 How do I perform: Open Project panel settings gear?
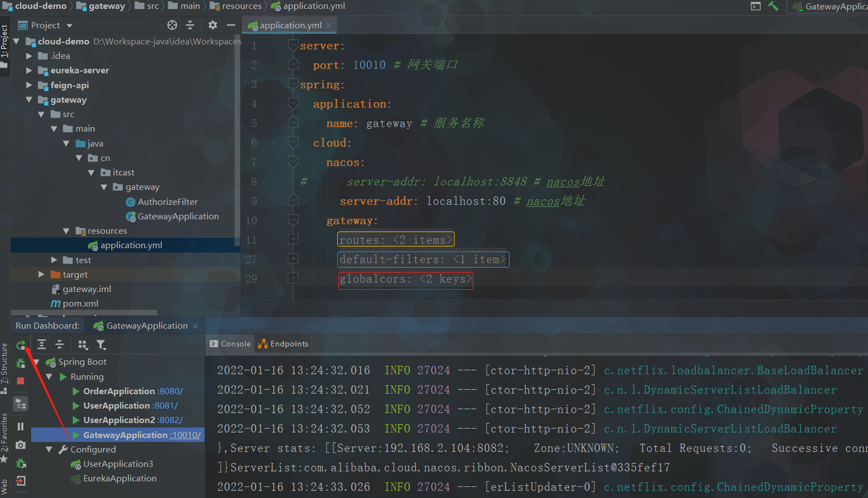[213, 25]
